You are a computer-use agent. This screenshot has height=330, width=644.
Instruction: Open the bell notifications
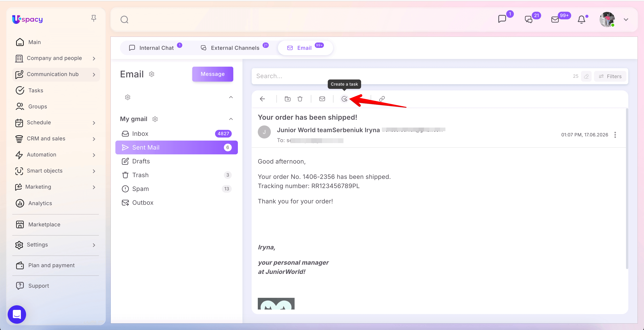click(x=582, y=20)
